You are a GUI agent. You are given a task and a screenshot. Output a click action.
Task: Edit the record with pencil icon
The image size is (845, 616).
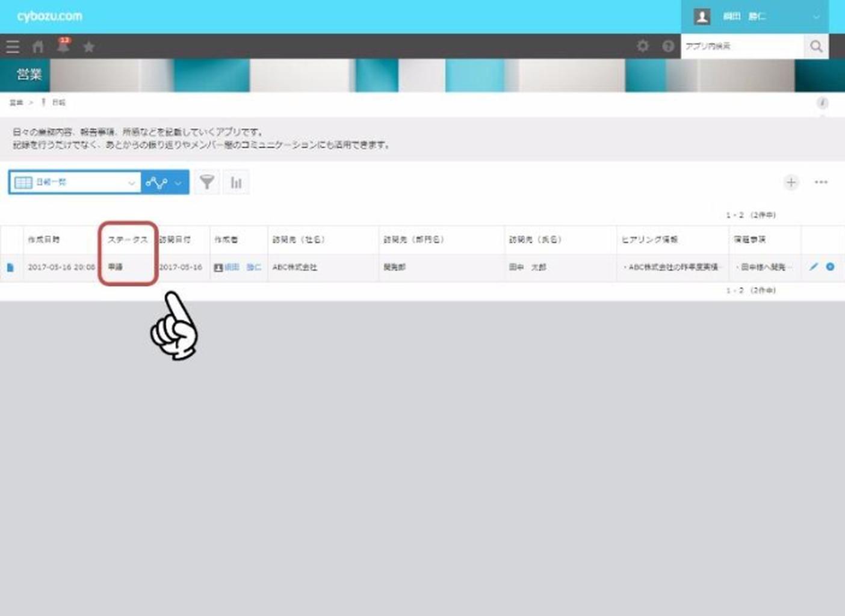tap(814, 266)
